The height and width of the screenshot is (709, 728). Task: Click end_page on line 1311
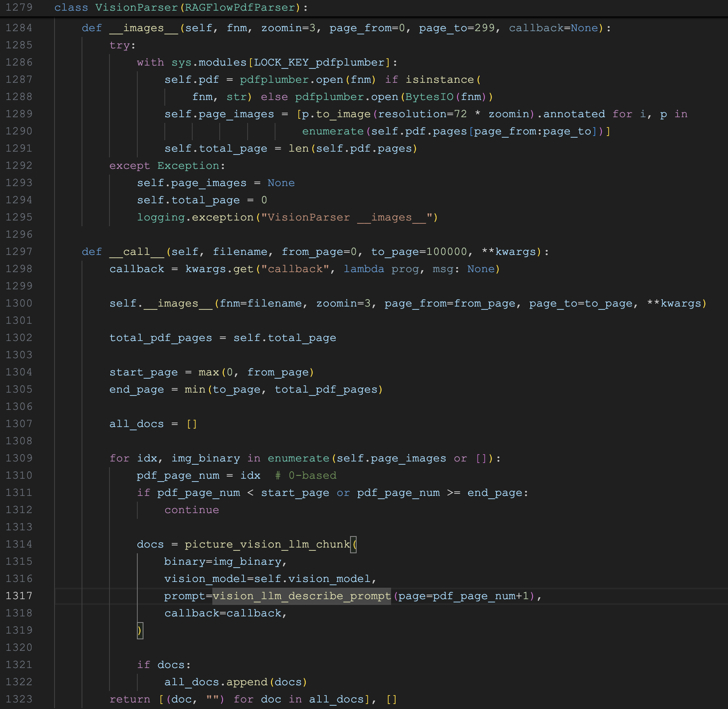coord(495,493)
